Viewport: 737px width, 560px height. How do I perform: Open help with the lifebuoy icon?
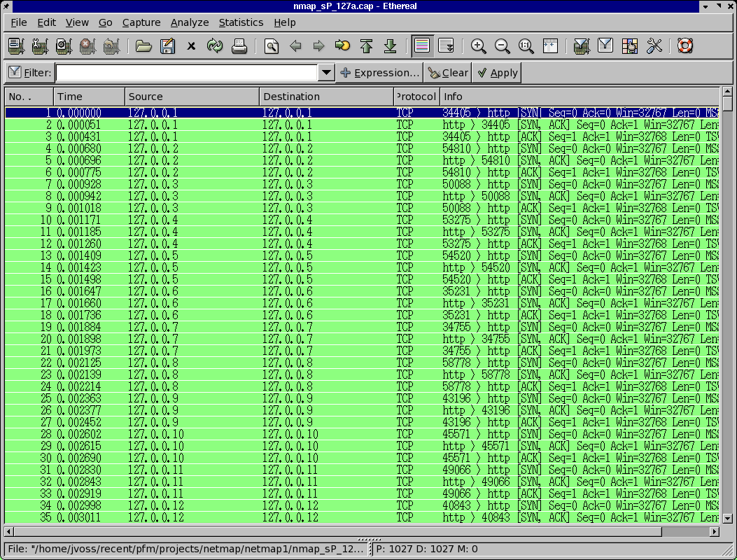click(685, 45)
